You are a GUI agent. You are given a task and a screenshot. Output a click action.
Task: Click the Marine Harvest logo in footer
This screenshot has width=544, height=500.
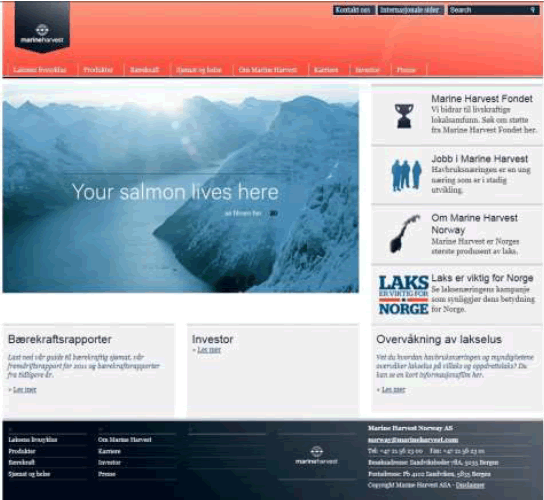click(316, 455)
